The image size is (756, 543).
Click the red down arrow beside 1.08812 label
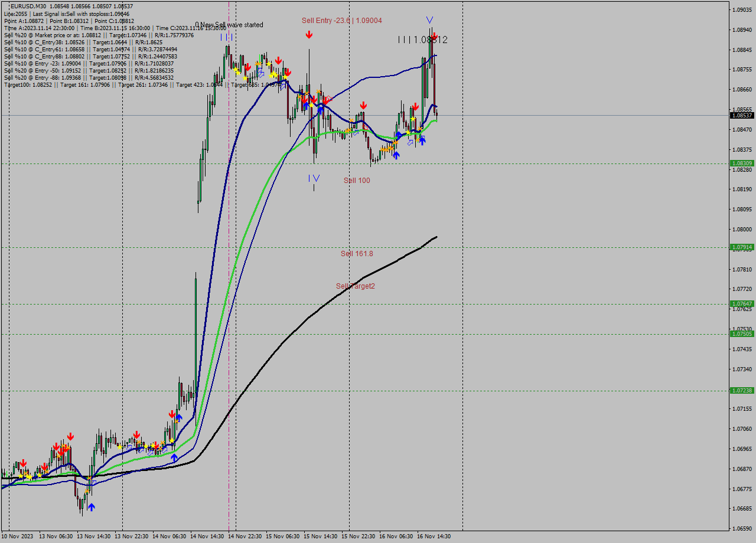[434, 36]
